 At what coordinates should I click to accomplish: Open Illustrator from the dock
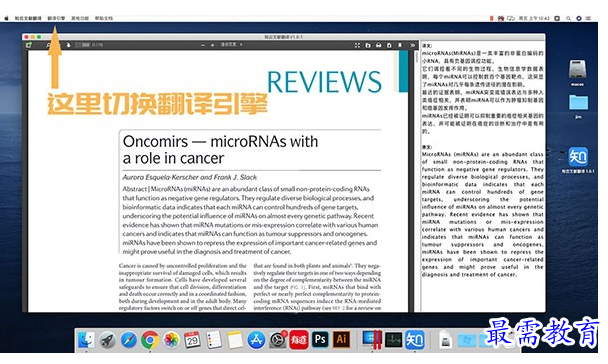point(342,340)
